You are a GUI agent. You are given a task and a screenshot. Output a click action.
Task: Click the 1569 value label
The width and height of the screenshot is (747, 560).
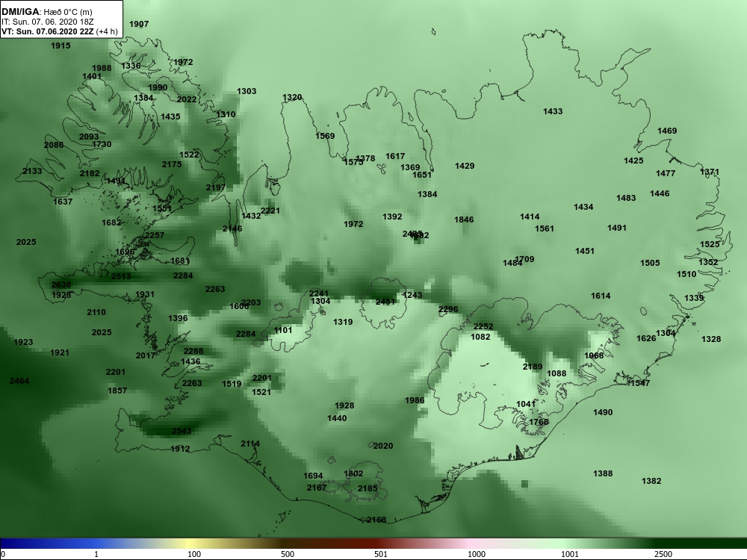coord(326,136)
